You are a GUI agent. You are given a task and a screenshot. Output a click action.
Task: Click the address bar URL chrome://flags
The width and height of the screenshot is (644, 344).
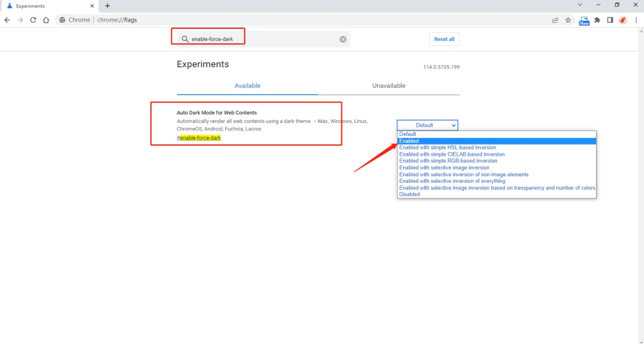point(117,20)
